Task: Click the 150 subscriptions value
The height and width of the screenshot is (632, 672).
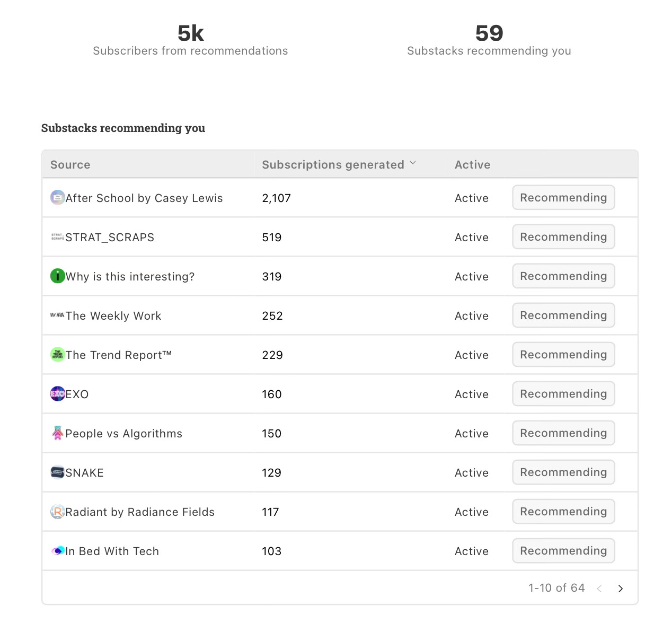Action: [272, 434]
